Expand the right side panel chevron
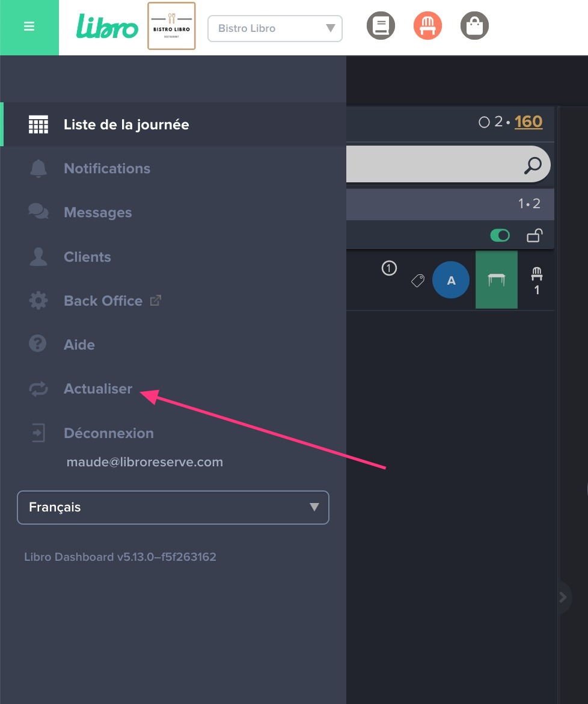 [563, 597]
